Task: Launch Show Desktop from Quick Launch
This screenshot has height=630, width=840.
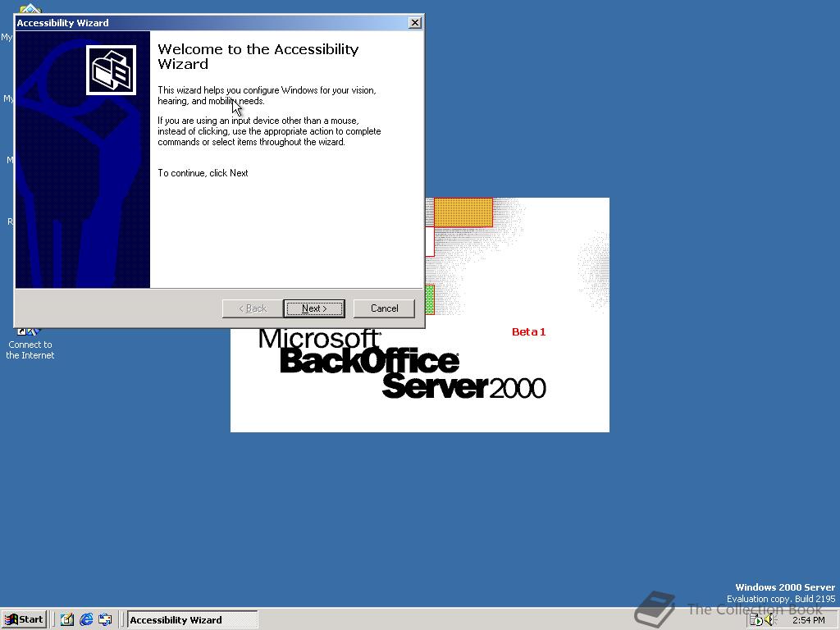Action: tap(66, 620)
